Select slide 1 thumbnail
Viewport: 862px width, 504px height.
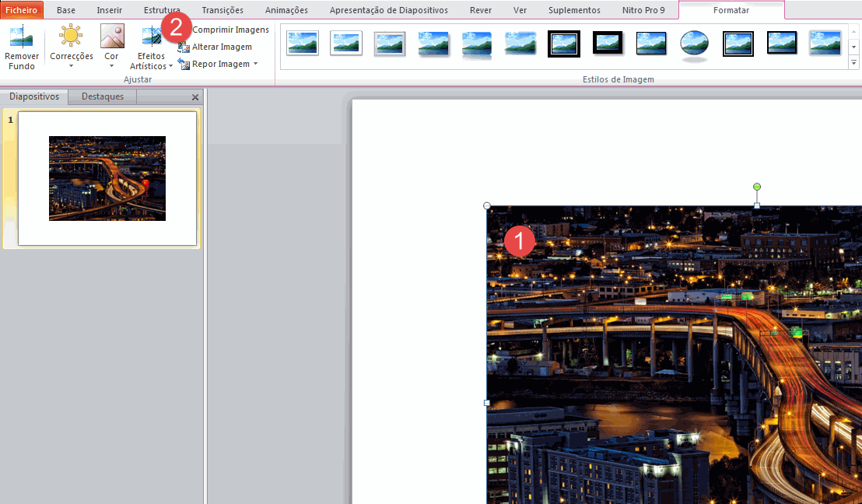click(x=107, y=178)
